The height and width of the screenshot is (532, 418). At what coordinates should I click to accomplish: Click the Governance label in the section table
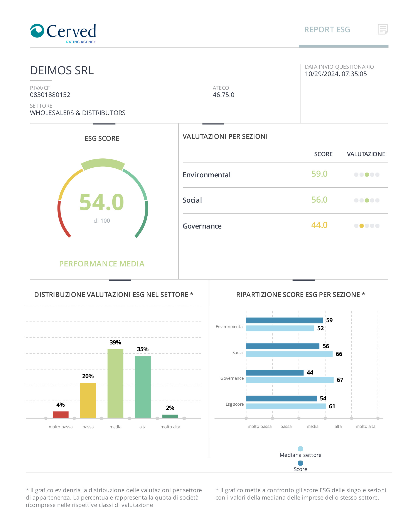(x=202, y=226)
